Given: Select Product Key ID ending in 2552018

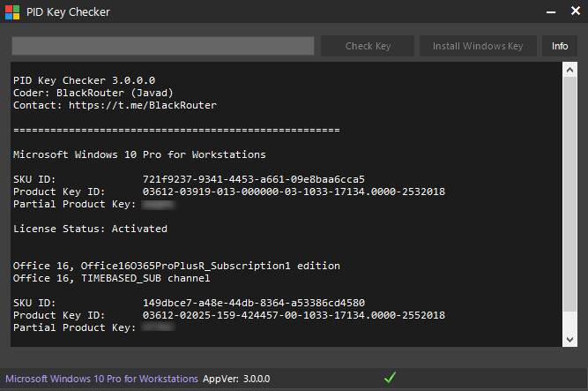Looking at the screenshot, I should click(294, 315).
